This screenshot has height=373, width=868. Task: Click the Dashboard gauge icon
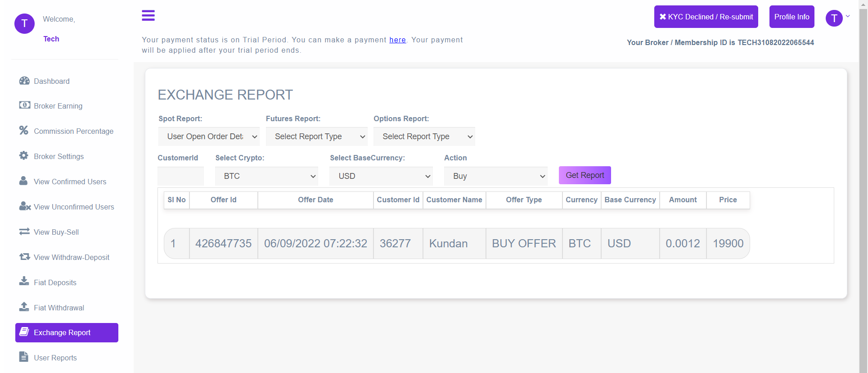click(24, 81)
